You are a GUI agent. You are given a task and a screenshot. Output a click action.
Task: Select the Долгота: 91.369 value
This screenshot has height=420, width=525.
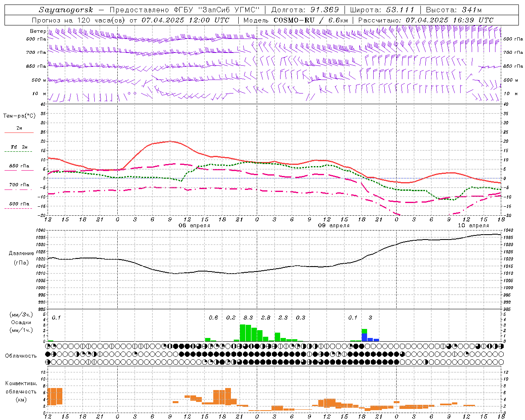click(305, 10)
